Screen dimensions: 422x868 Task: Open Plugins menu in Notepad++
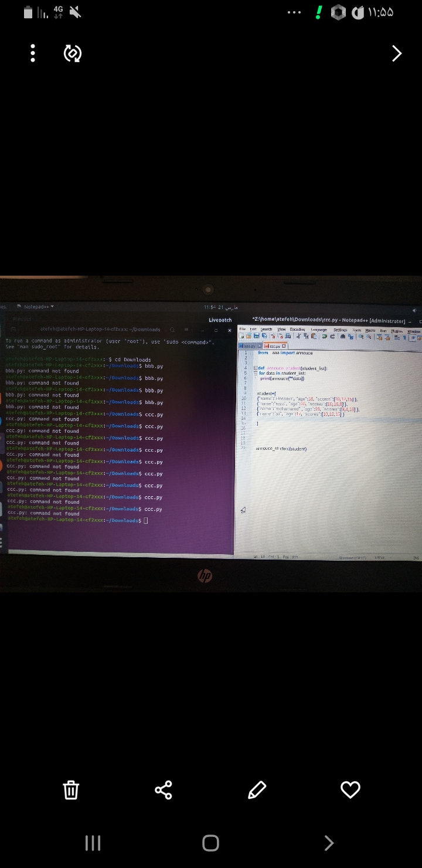coord(397,330)
